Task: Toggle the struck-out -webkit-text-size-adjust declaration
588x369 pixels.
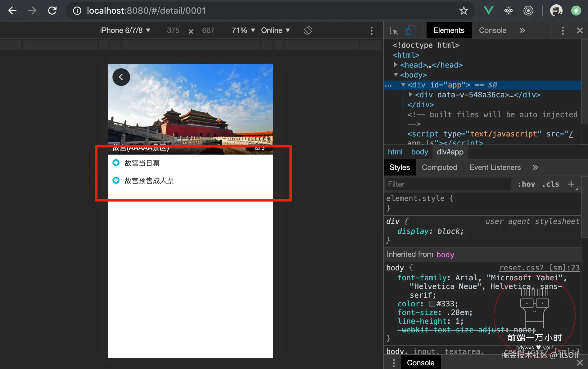Action: coord(467,330)
